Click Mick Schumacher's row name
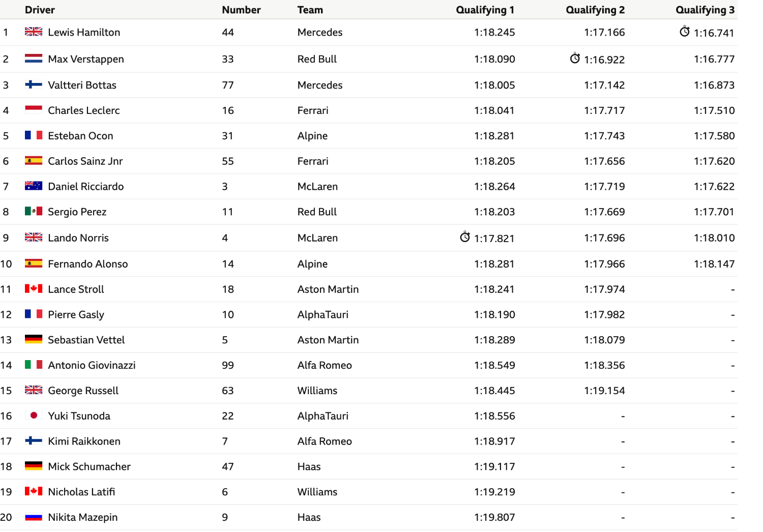 click(89, 466)
